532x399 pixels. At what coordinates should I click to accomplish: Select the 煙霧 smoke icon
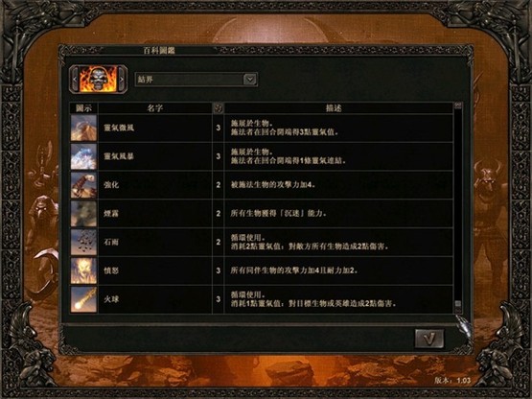point(83,213)
